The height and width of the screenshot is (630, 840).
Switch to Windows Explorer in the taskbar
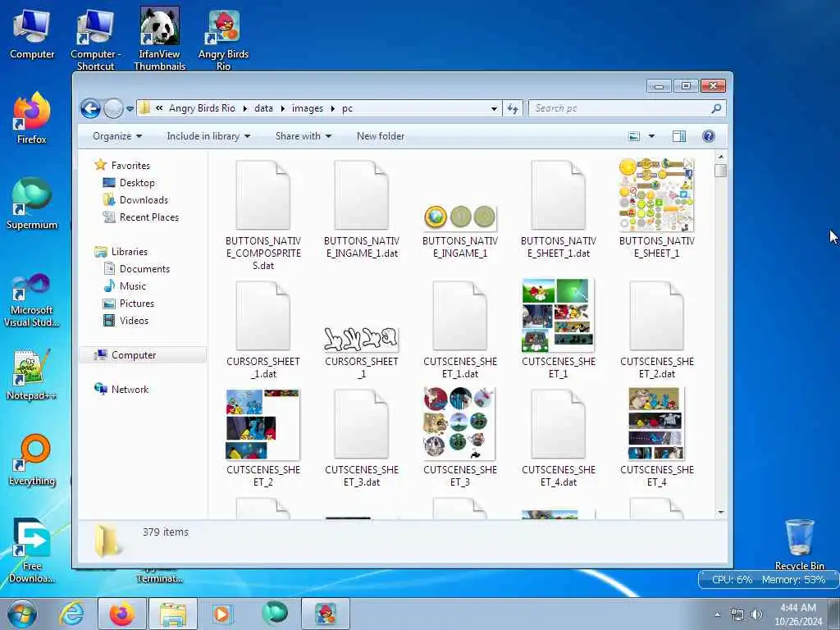(172, 614)
